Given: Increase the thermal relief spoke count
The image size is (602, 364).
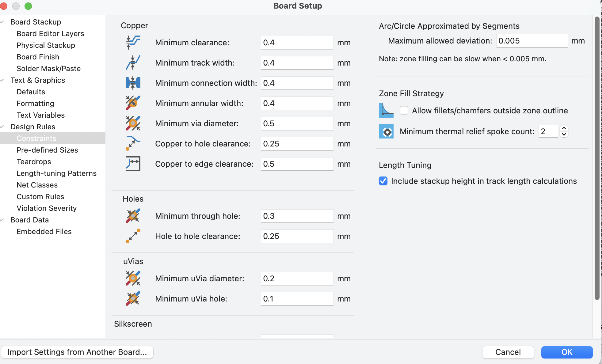Looking at the screenshot, I should point(564,128).
